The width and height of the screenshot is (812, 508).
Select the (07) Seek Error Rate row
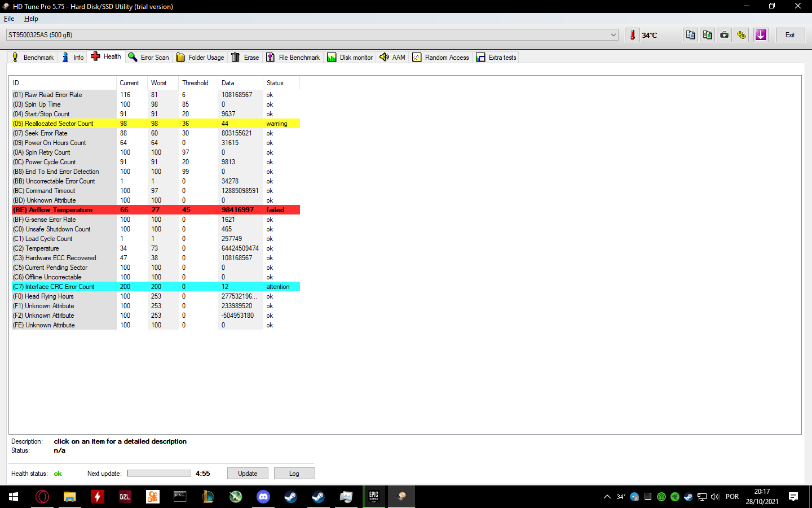click(x=156, y=133)
